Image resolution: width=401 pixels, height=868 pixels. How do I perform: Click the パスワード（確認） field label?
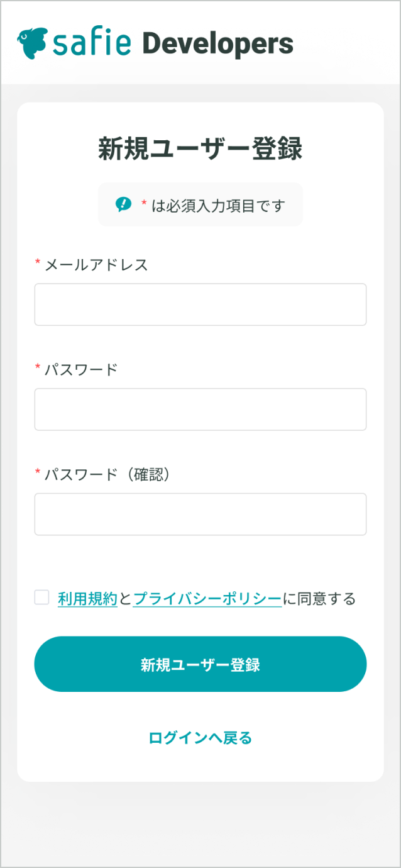(107, 474)
